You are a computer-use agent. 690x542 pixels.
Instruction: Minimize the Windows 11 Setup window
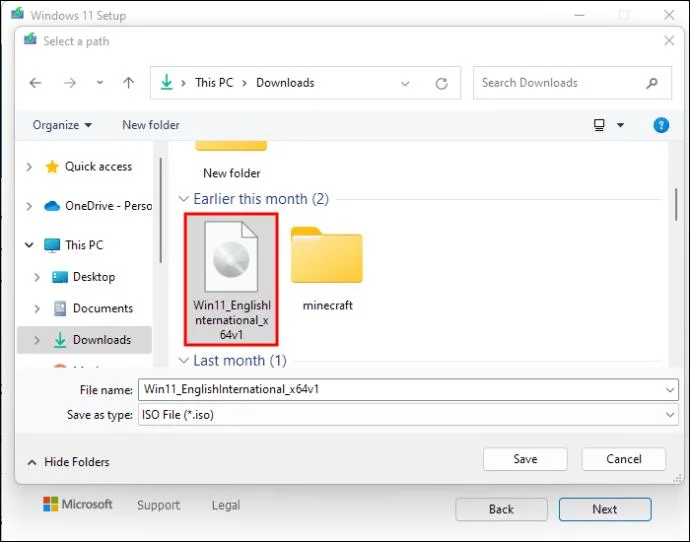[x=580, y=15]
